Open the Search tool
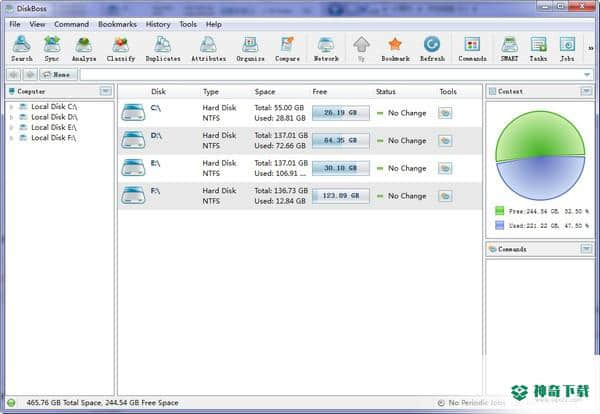 [x=21, y=49]
